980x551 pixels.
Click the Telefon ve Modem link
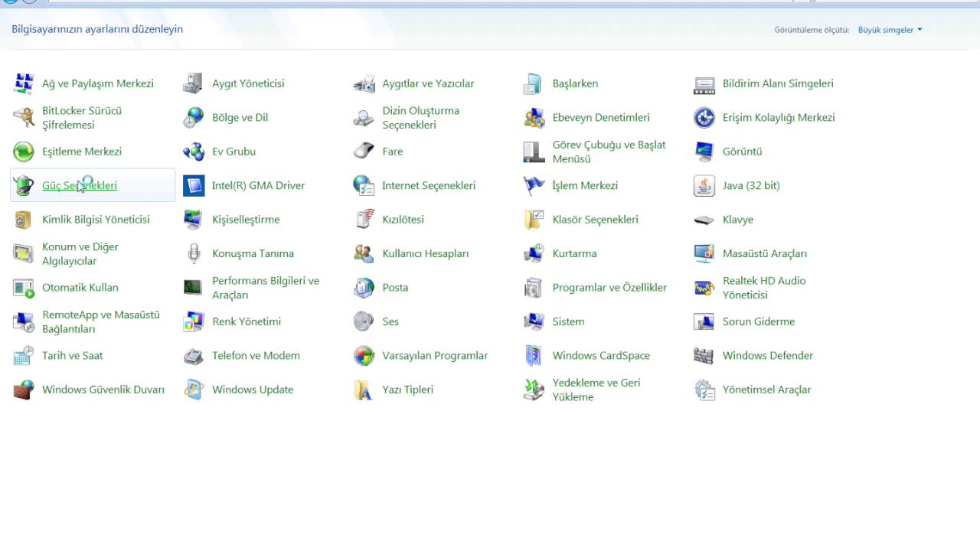coord(256,356)
